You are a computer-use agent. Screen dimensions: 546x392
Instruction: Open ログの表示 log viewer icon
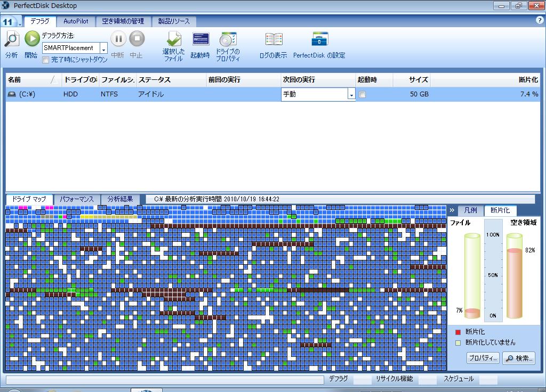(274, 39)
